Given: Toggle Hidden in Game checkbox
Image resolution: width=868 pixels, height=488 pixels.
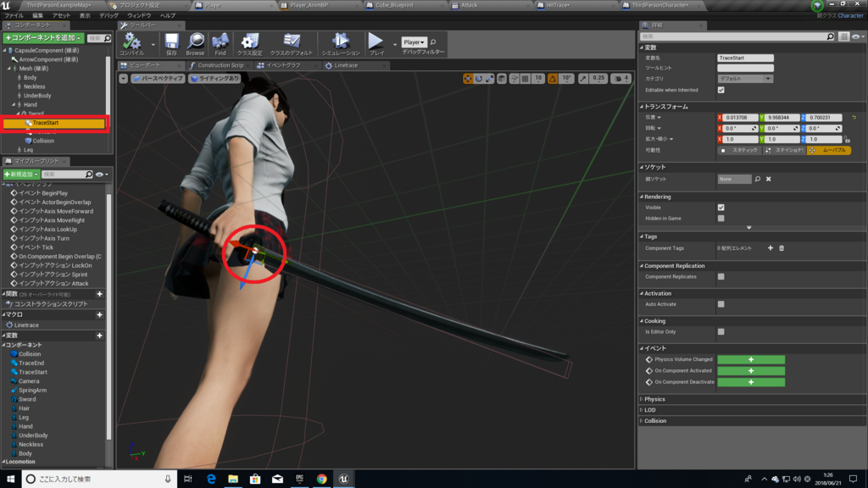Looking at the screenshot, I should (x=721, y=218).
